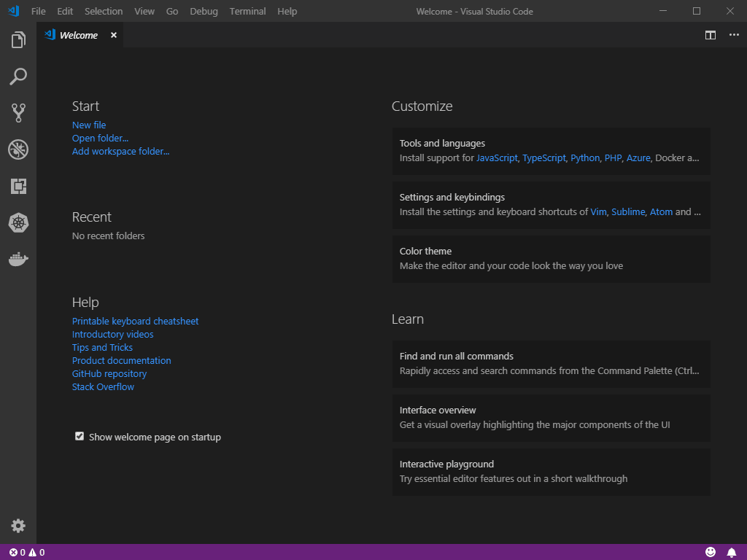The width and height of the screenshot is (747, 560).
Task: Open the Kubernetes view helm icon
Action: (x=18, y=222)
